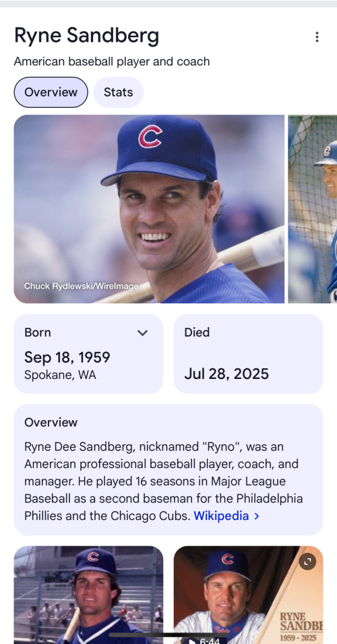Open the partially visible batting cage photo
The image size is (337, 644).
(312, 209)
